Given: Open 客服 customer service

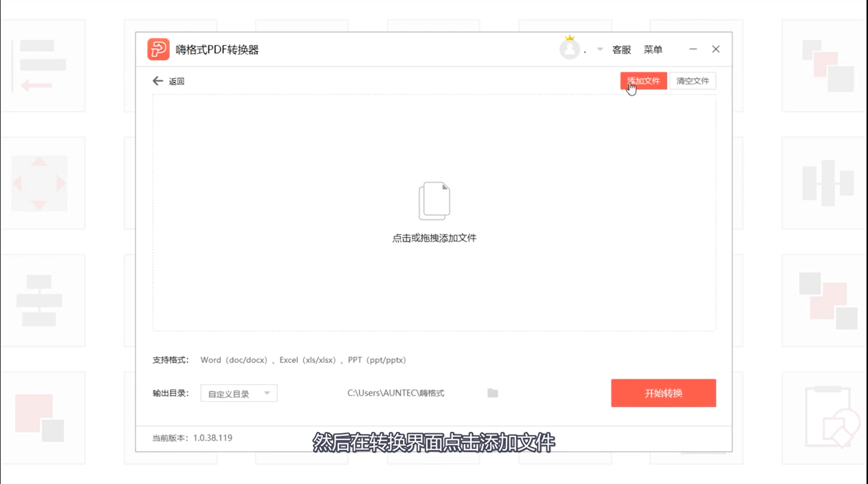Looking at the screenshot, I should point(621,50).
